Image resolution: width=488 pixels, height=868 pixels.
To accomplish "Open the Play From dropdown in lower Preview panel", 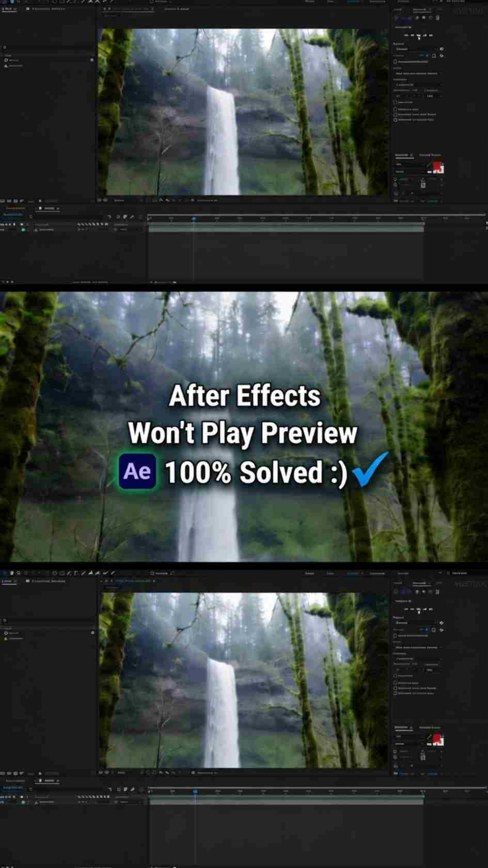I will [x=418, y=659].
